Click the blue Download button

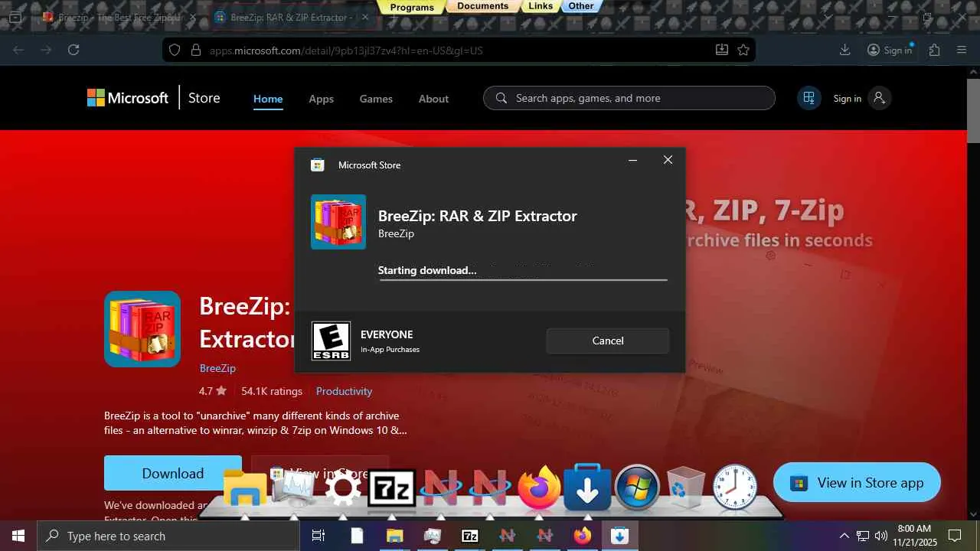173,473
